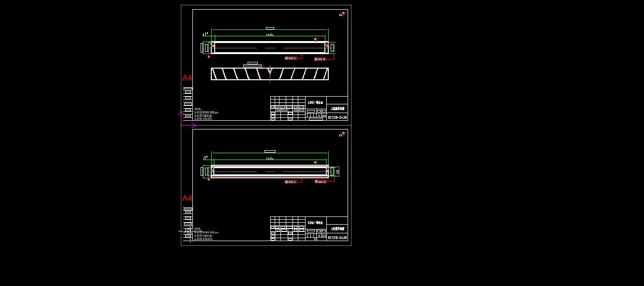Screen dimensions: 644x286
Task: Select lower sheet's top-right corner roughness symbol
Action: (342, 134)
